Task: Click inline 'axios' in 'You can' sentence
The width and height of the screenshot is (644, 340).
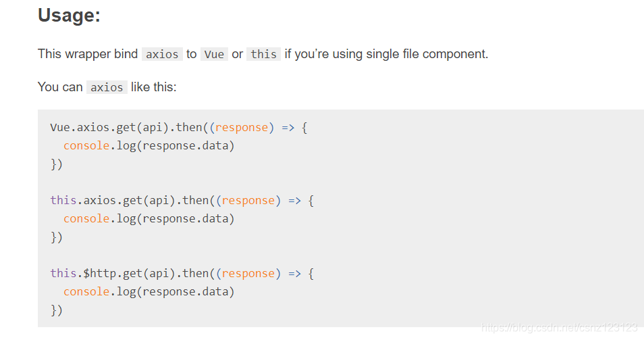Action: (107, 87)
